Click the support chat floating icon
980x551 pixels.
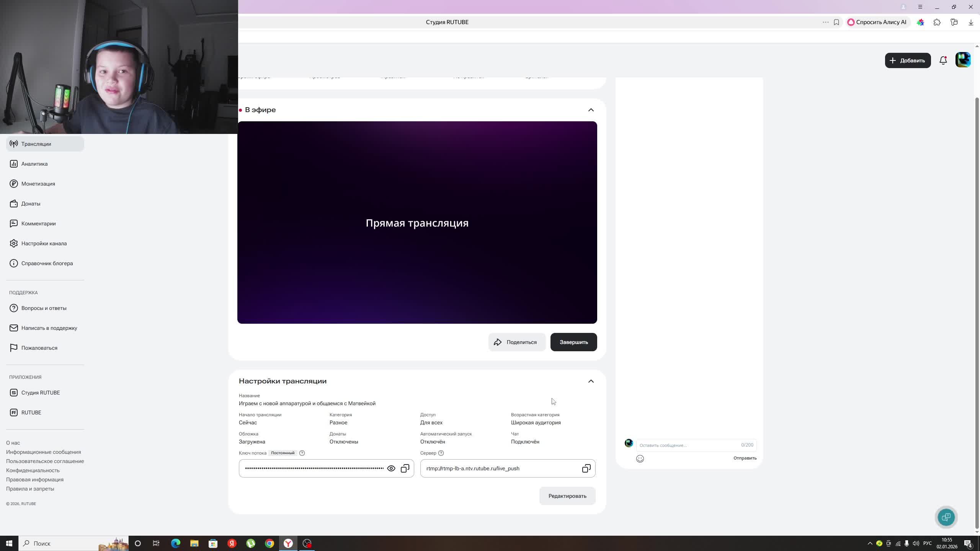click(946, 517)
